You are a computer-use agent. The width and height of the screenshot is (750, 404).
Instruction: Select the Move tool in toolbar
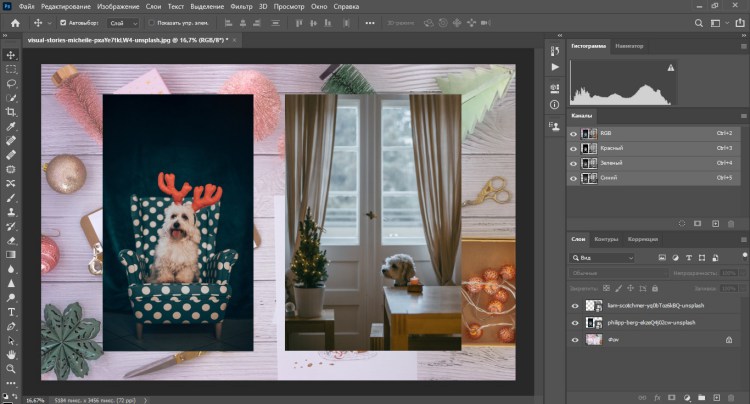(11, 55)
